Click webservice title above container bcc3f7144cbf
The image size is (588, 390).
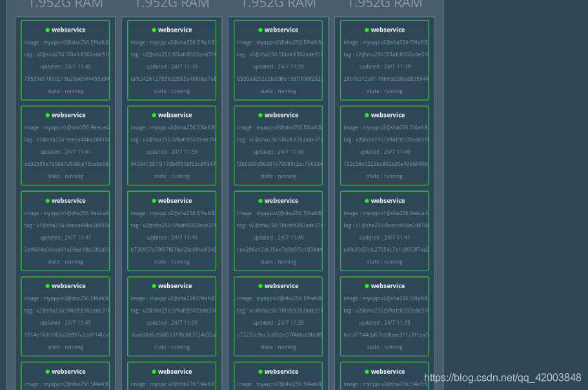tap(388, 286)
